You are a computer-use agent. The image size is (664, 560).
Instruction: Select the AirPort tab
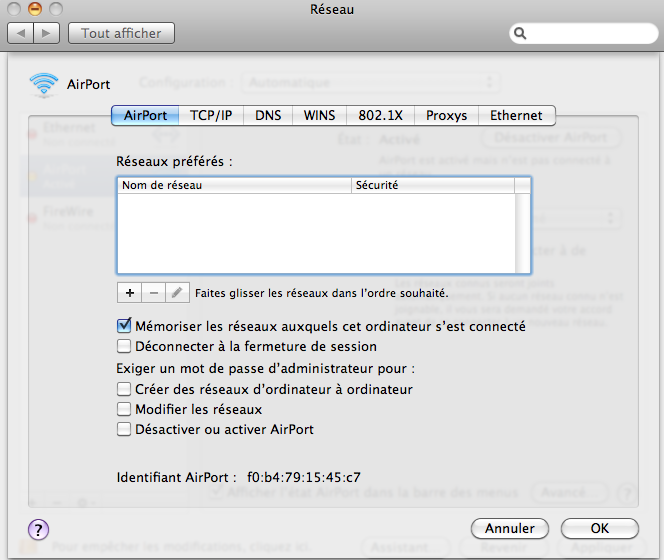click(145, 115)
